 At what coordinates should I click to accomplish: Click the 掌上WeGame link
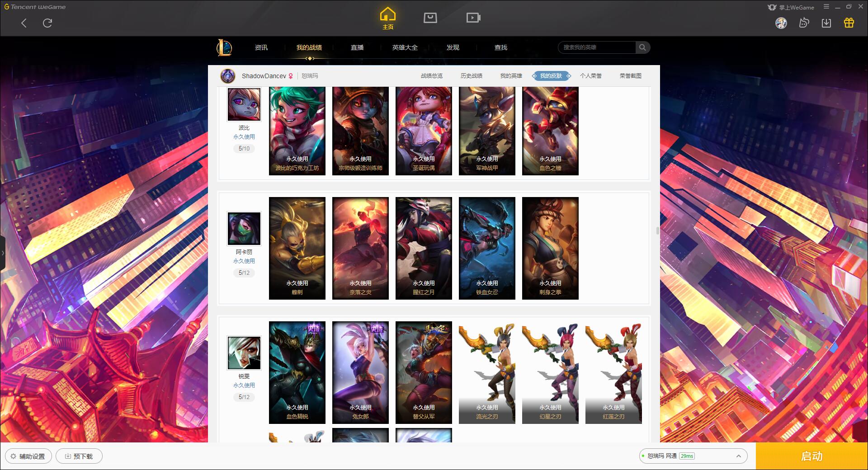click(791, 7)
